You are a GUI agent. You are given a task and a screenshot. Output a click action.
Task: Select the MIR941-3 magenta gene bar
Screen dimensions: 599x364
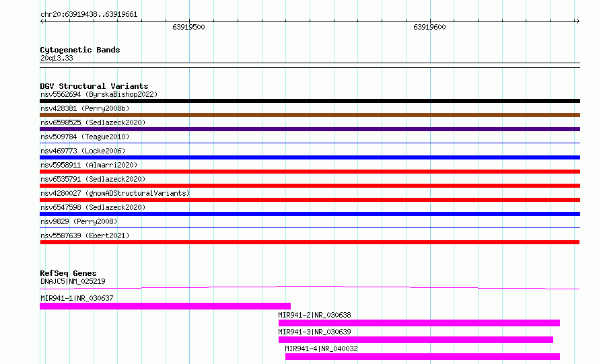[x=416, y=340]
